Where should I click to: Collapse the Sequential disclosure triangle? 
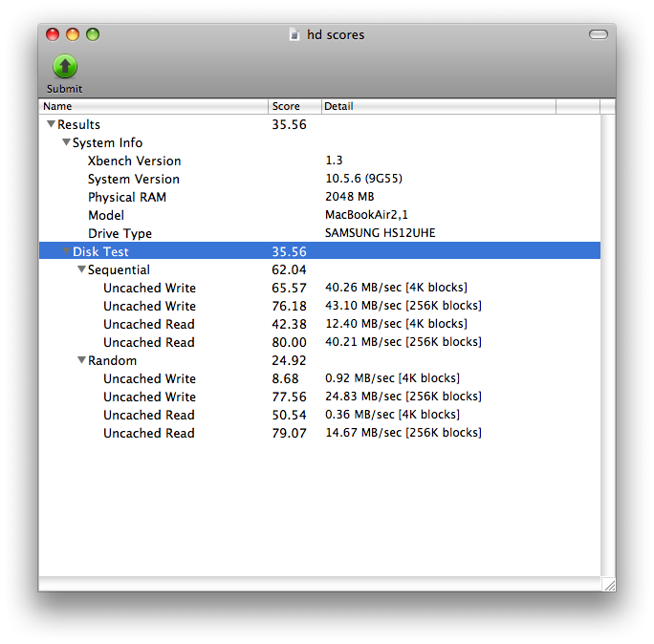click(x=82, y=269)
